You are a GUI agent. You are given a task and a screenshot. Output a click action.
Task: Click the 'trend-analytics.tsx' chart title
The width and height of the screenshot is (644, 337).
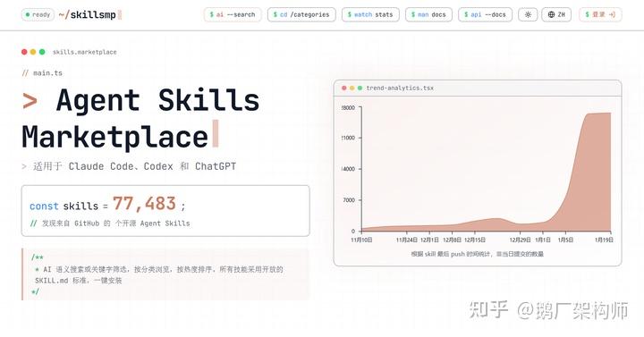[x=400, y=88]
